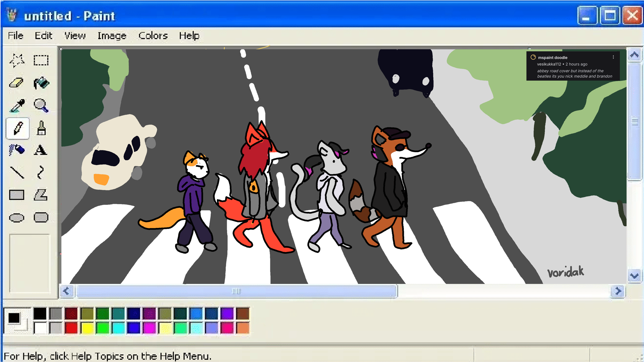Screen dimensions: 644x362
Task: Click the horizontal scrollbar thumb
Action: click(x=236, y=291)
